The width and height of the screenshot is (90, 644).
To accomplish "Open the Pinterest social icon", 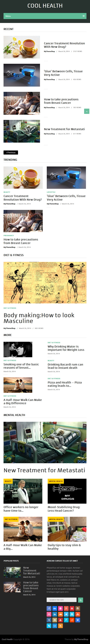I will [x=72, y=608].
